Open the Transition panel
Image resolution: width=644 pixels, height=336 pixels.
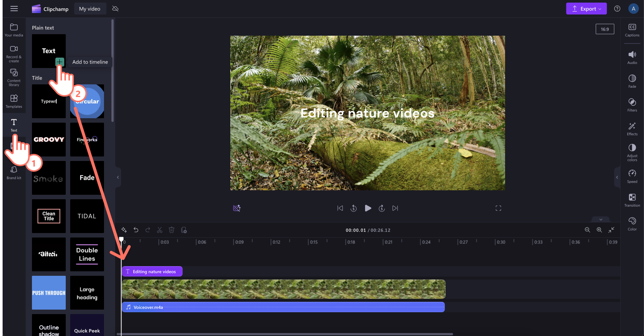[x=632, y=200]
